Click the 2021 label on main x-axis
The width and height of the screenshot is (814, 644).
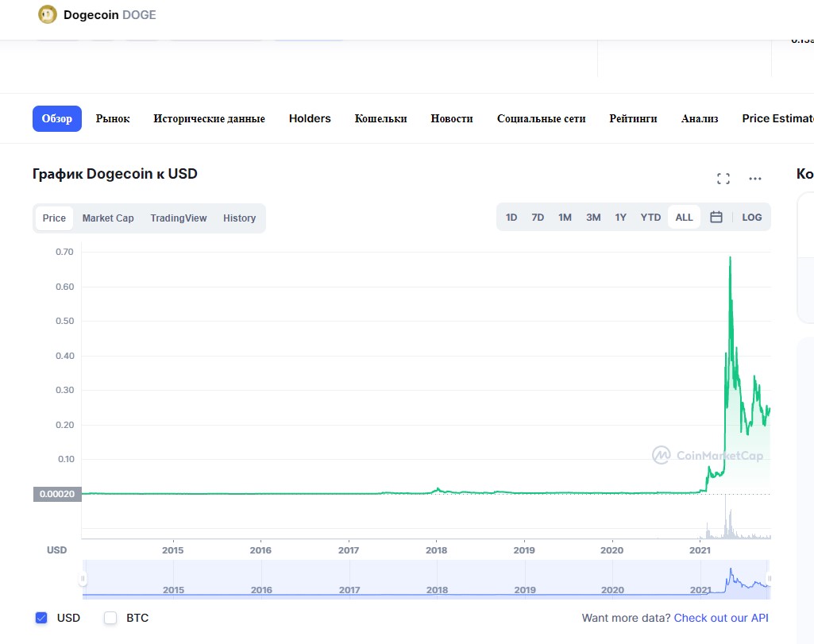coord(700,550)
